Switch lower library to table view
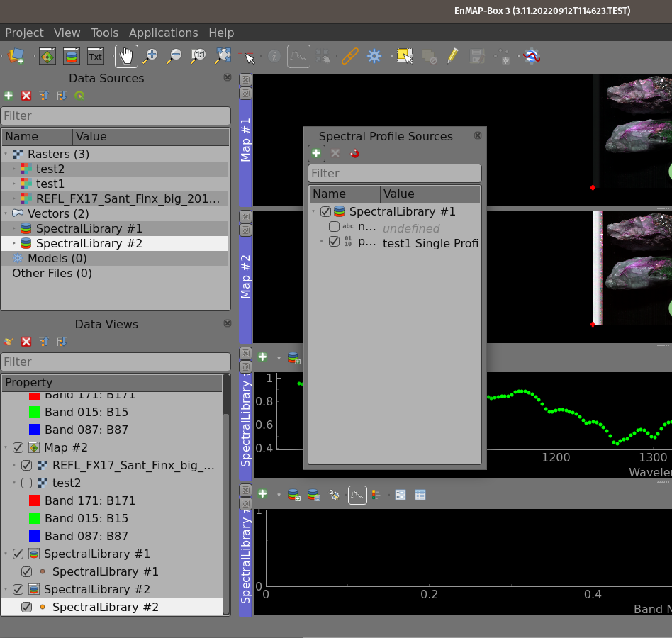The image size is (672, 638). pyautogui.click(x=420, y=495)
